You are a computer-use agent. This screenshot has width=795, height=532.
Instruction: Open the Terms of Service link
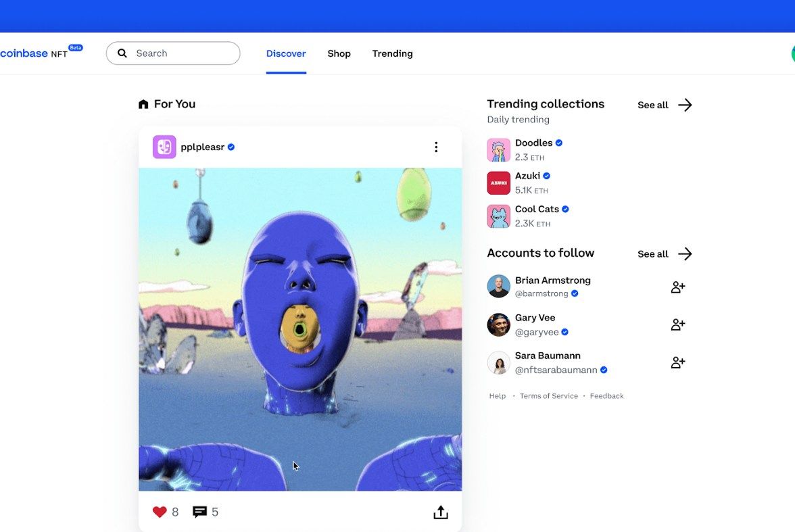click(x=548, y=396)
